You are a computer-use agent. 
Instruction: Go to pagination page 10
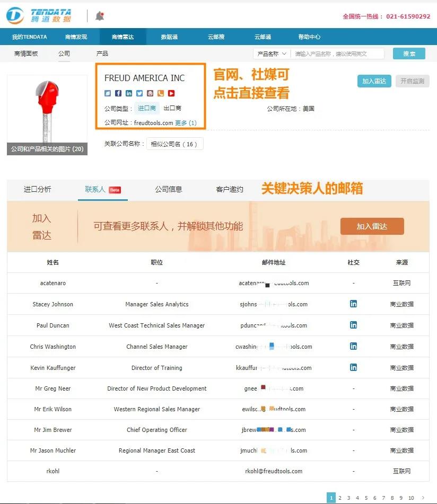coord(411,498)
